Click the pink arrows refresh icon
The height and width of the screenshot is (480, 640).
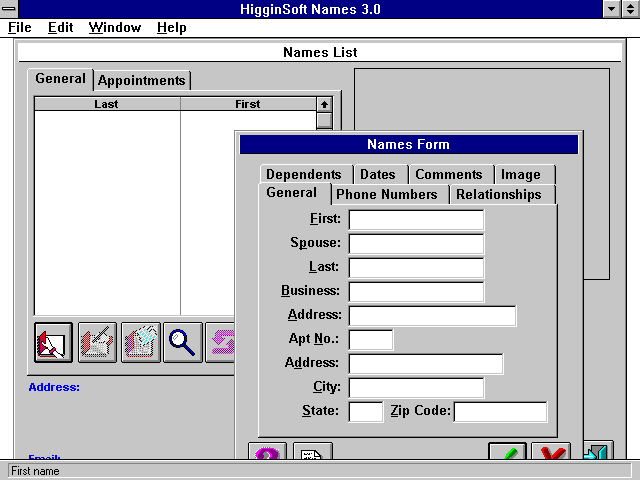pos(221,342)
